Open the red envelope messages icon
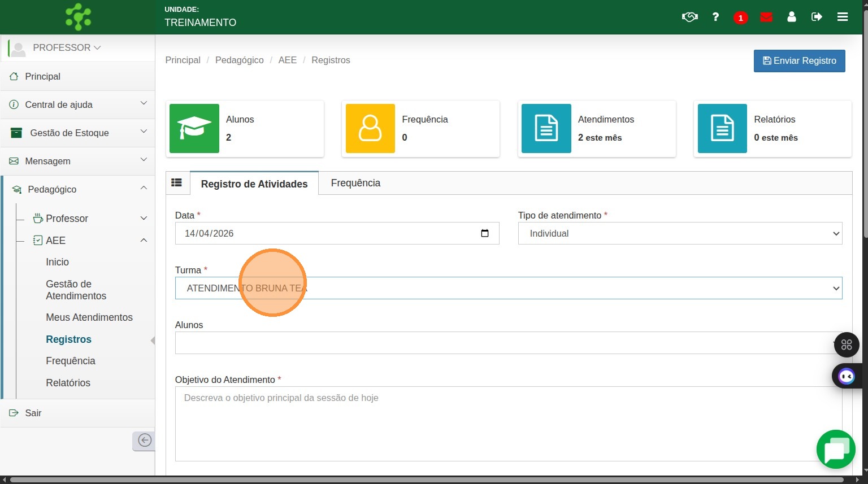Viewport: 868px width, 484px height. tap(766, 17)
